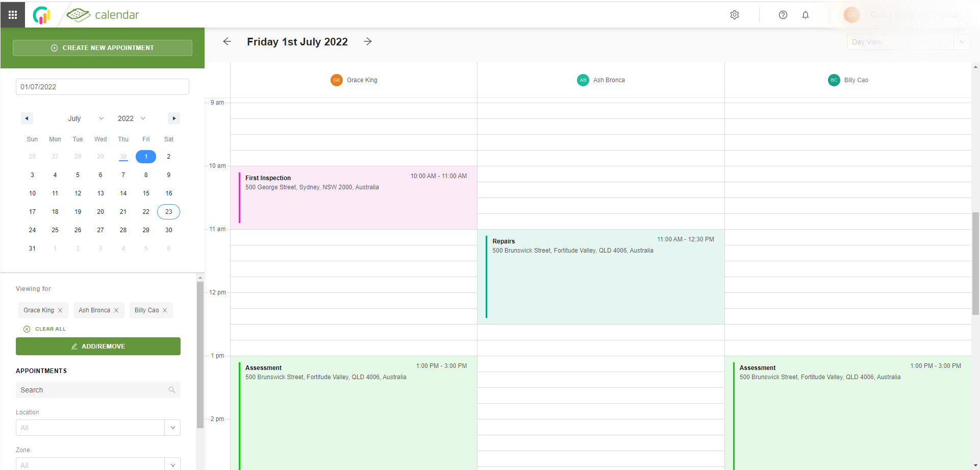
Task: Open the settings gear icon
Action: pos(735,15)
